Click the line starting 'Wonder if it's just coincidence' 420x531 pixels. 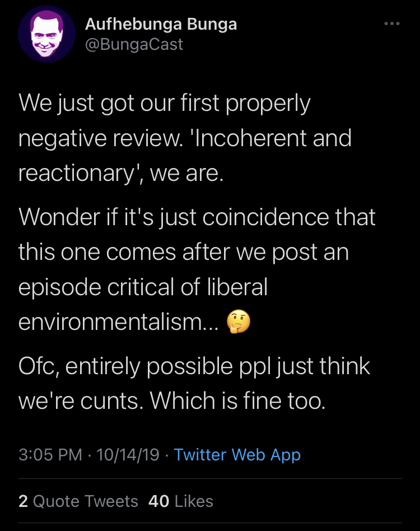[x=197, y=217]
